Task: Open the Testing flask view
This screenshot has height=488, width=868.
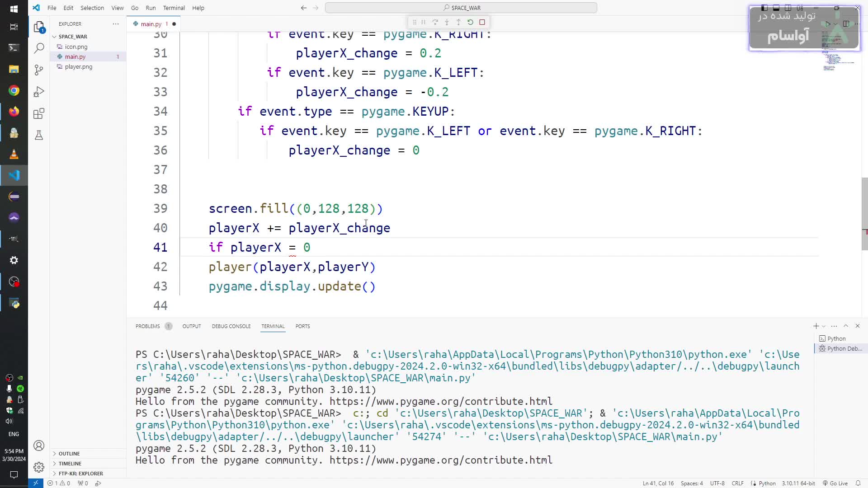Action: pyautogui.click(x=39, y=135)
